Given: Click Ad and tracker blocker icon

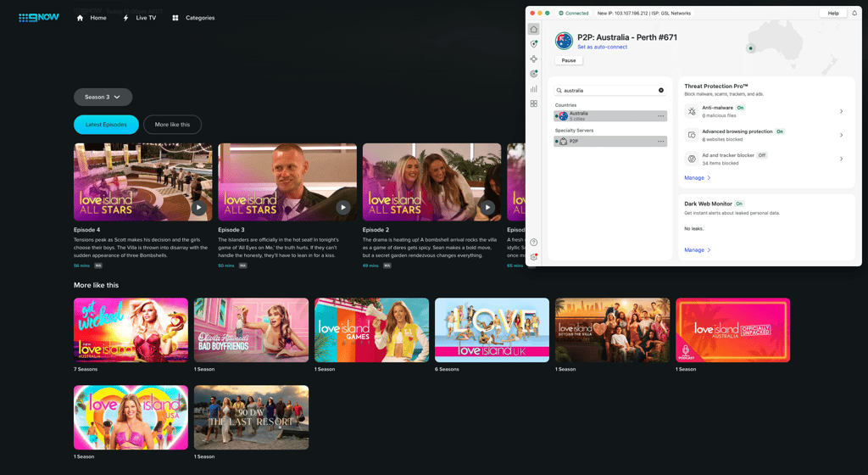Looking at the screenshot, I should click(692, 159).
